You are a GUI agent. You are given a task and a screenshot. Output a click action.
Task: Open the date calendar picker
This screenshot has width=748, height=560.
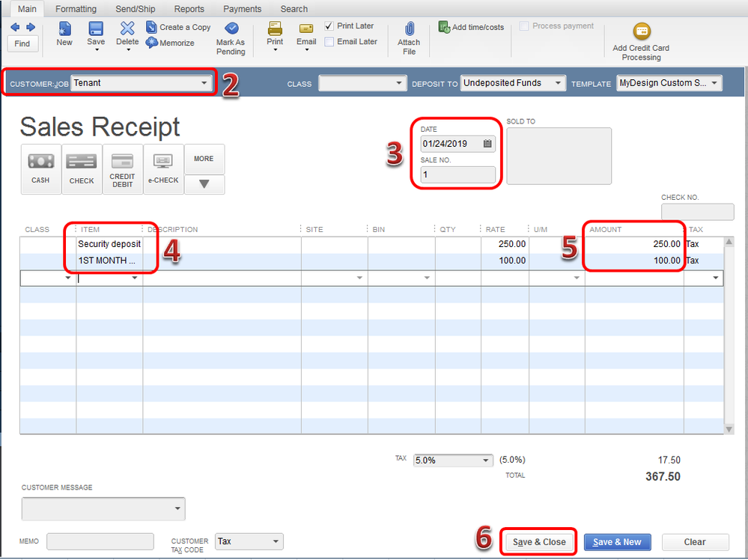487,144
